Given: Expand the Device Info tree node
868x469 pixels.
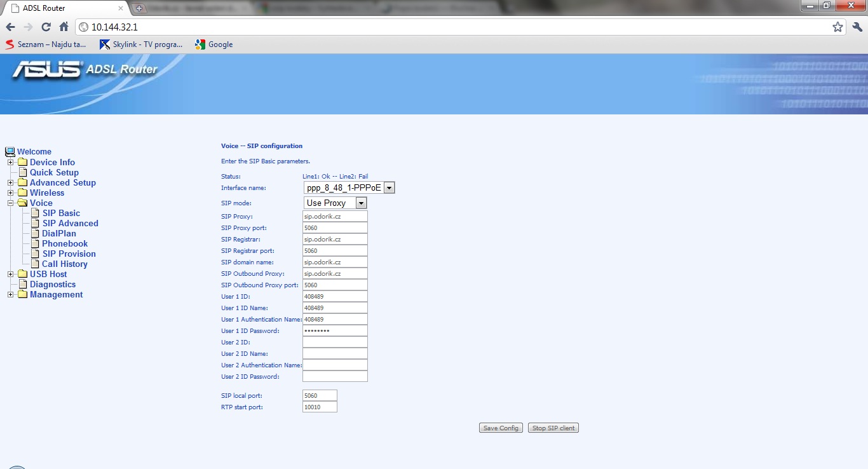Looking at the screenshot, I should click(x=11, y=163).
